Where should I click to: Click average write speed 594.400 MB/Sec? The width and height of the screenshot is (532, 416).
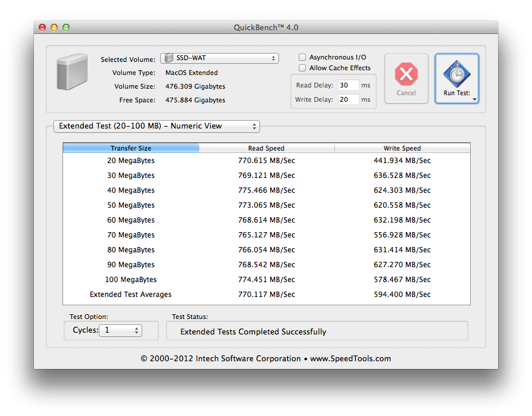tap(402, 295)
